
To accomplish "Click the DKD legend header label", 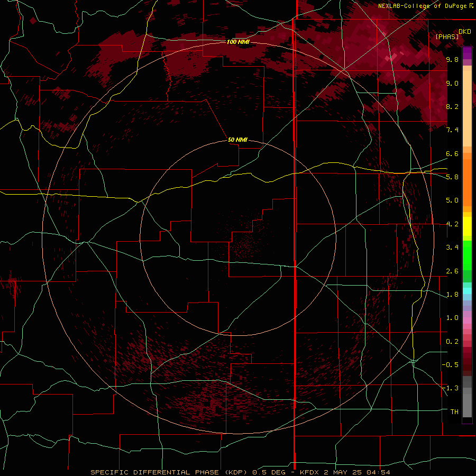I will tap(465, 32).
